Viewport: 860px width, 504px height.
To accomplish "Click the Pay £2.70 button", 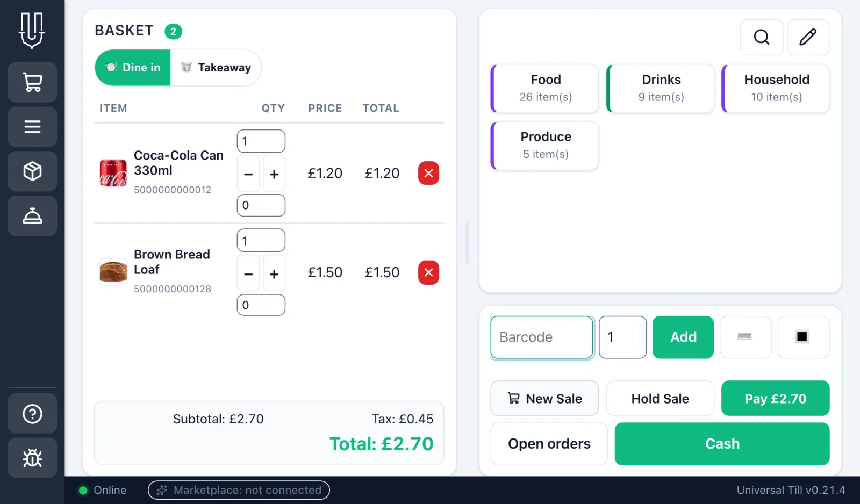I will tap(775, 398).
